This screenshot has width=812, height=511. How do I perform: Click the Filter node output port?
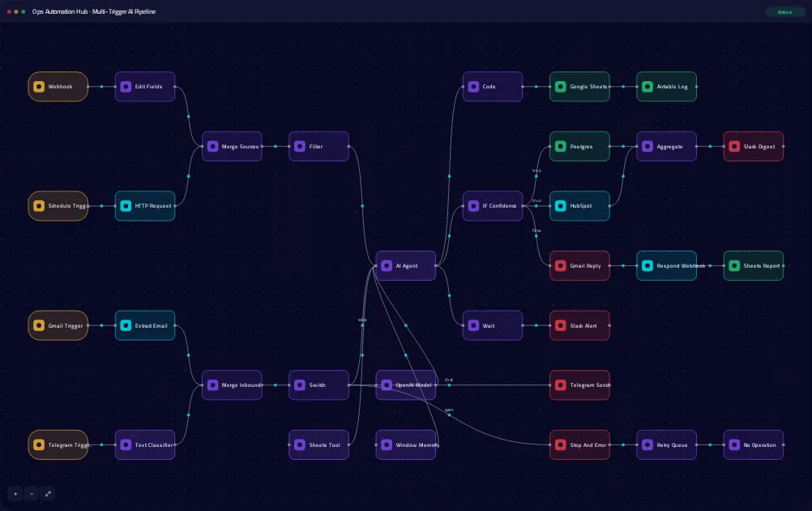[x=349, y=146]
